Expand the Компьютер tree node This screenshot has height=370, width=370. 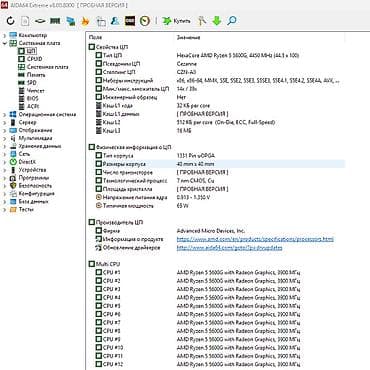(4, 35)
